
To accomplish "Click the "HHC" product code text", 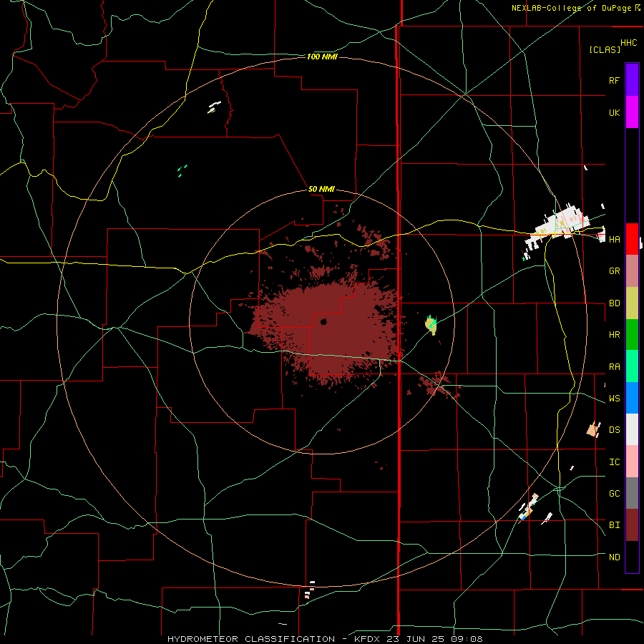I will point(629,43).
